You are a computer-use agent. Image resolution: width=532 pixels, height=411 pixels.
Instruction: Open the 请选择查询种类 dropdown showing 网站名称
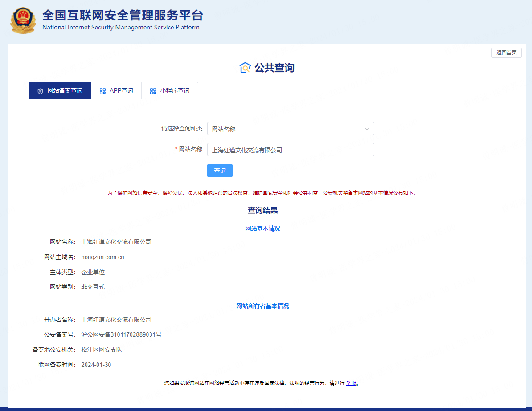291,129
